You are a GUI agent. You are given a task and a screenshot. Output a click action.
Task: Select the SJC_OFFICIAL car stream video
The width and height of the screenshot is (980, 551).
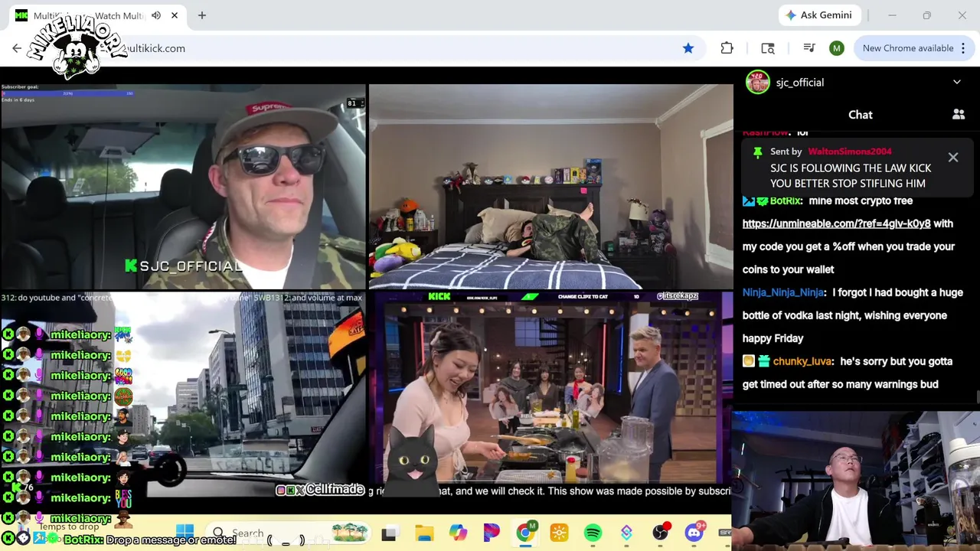[183, 186]
